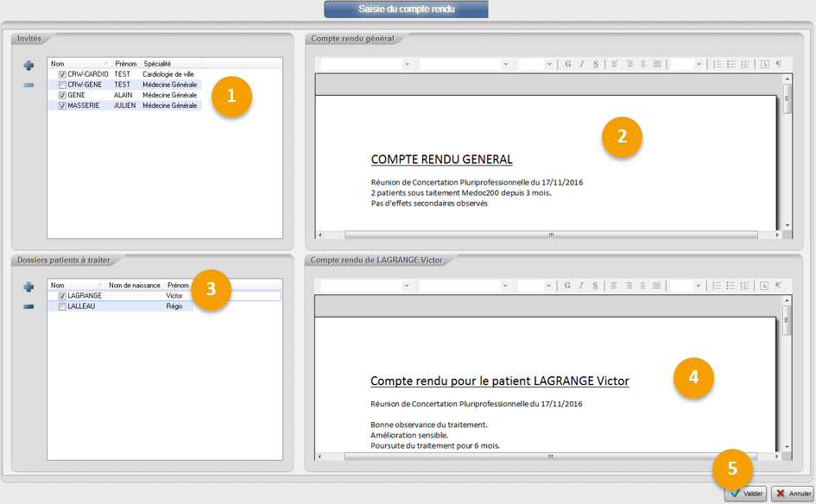Click the Prénom column header in patients list

(178, 285)
